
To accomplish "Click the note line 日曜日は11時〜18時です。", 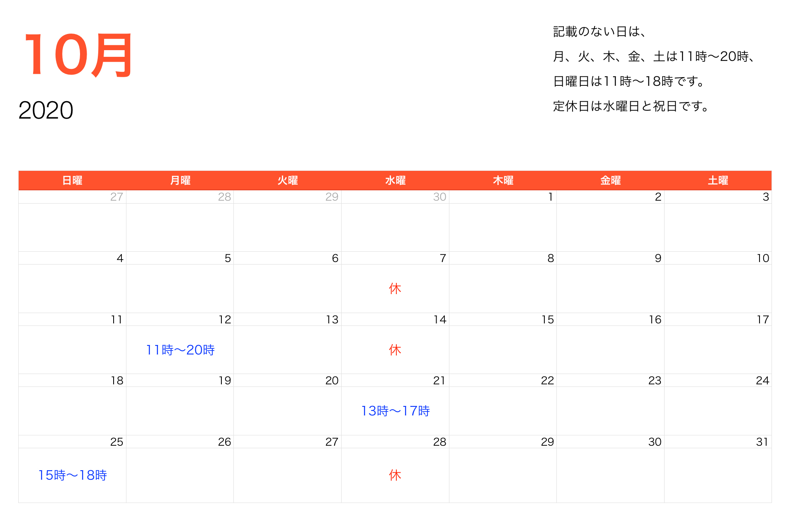I will pyautogui.click(x=628, y=81).
